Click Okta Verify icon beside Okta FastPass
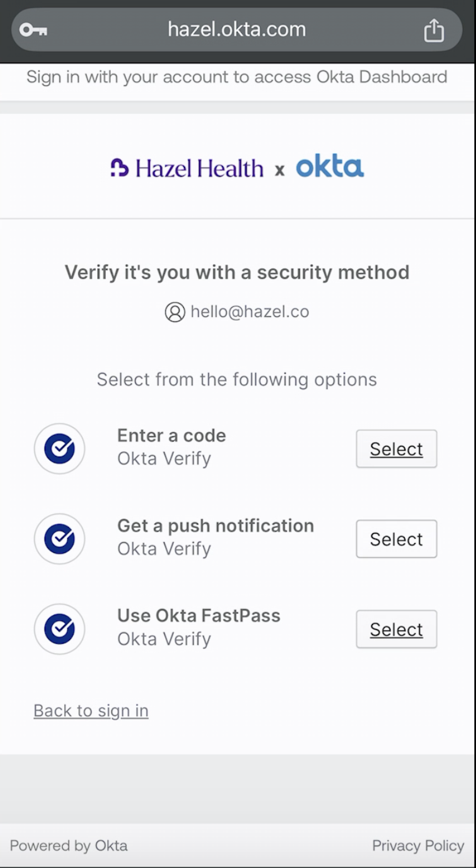Screen dimensions: 476x868 (x=59, y=630)
